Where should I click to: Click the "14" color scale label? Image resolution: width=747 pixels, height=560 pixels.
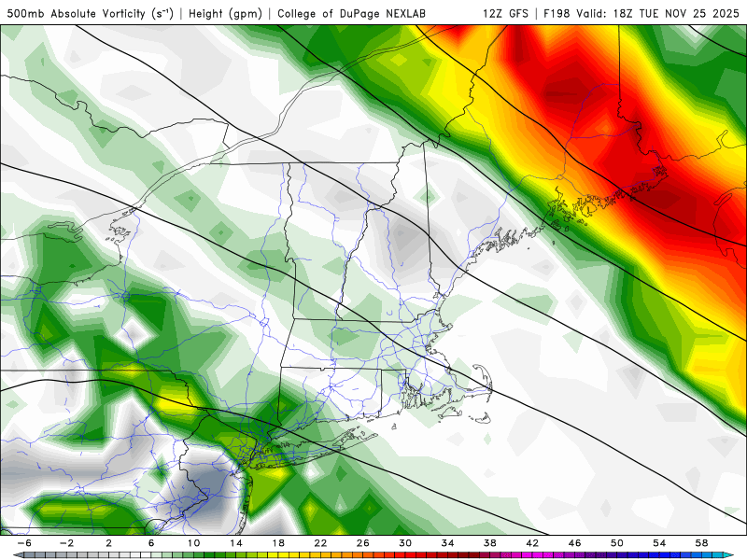[236, 543]
